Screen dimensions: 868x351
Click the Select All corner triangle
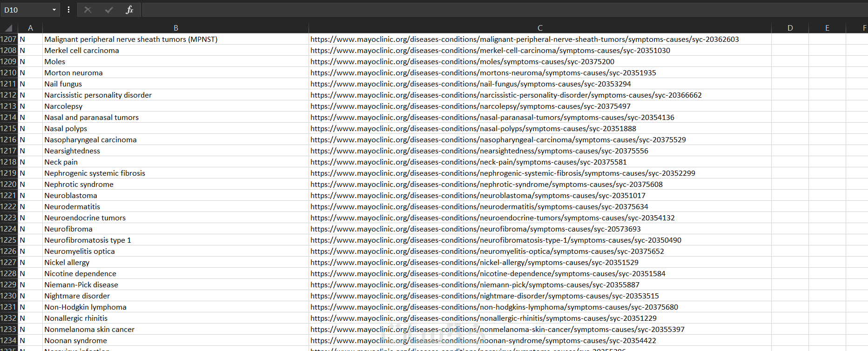(x=9, y=28)
